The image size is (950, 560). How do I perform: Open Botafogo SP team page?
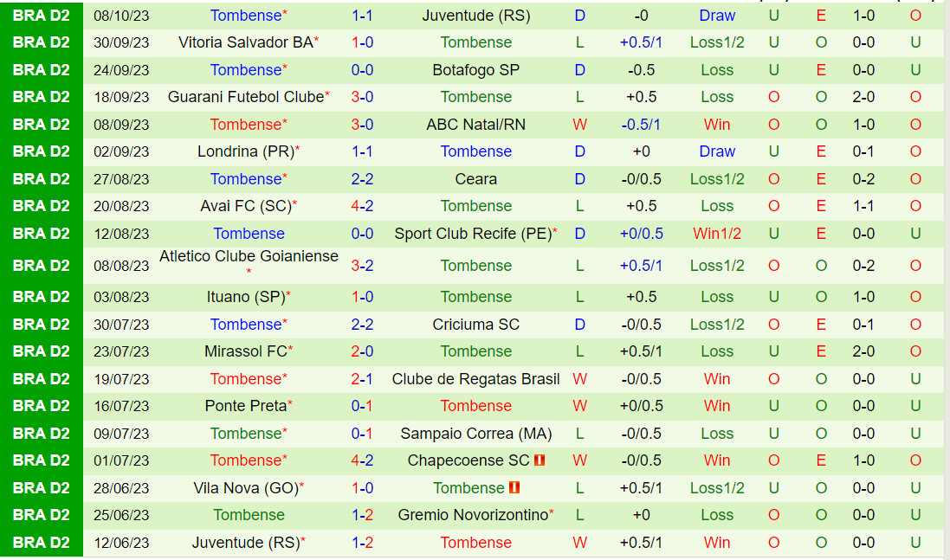click(x=475, y=70)
